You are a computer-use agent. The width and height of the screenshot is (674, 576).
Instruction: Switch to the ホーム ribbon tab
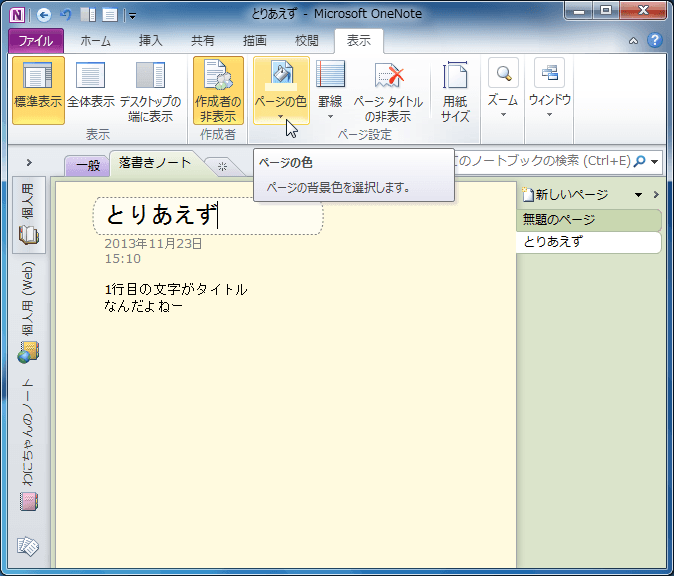(x=95, y=41)
